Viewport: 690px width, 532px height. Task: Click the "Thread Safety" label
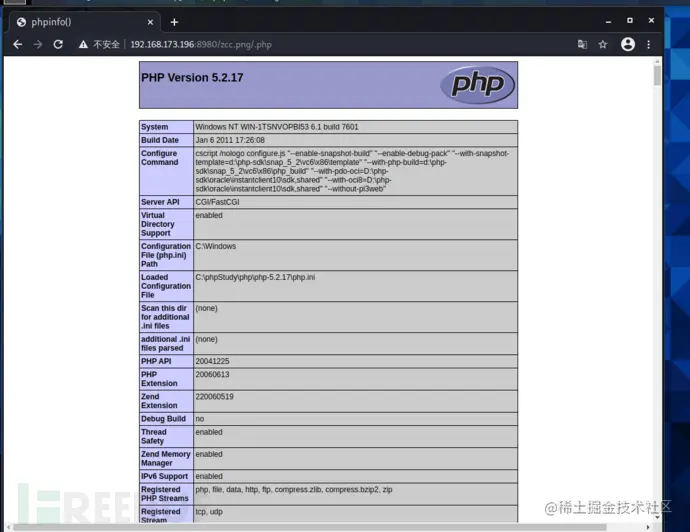154,437
